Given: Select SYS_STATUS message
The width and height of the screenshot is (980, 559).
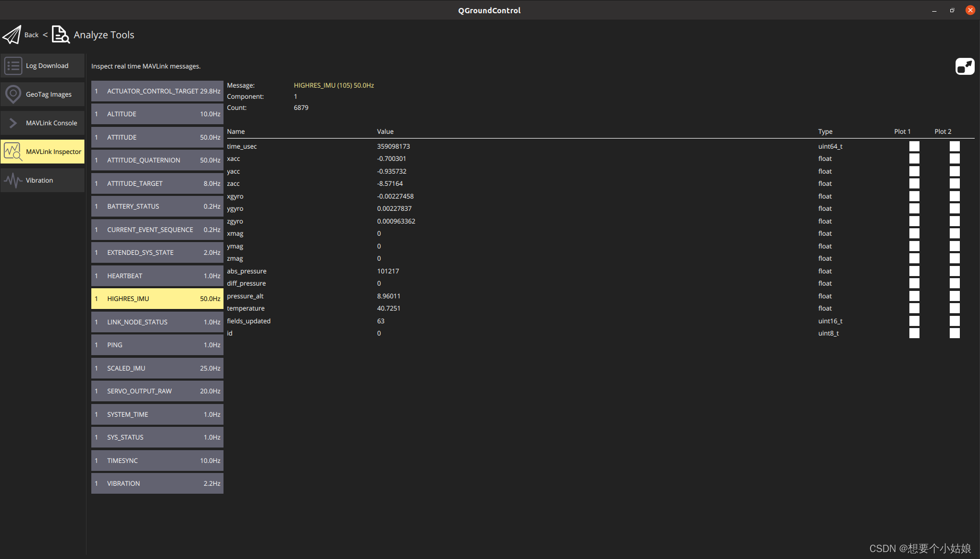Looking at the screenshot, I should (x=157, y=437).
